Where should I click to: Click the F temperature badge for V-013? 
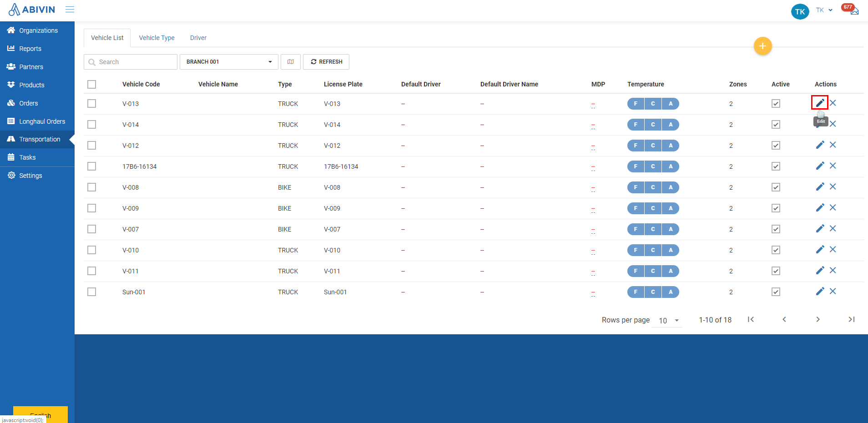coord(636,104)
